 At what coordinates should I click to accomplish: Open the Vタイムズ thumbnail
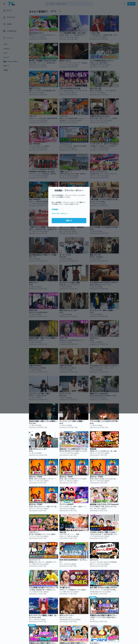(74, 106)
